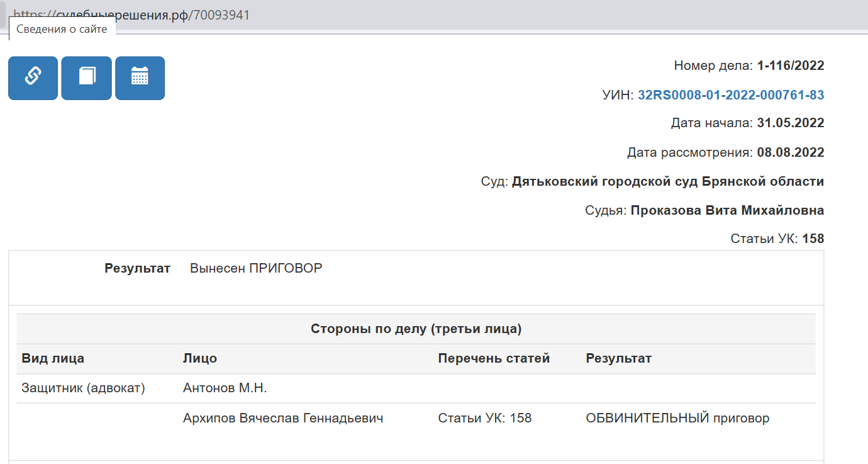Open the УИН 32RS0008-01-2022-000761-83 link
868x464 pixels.
pos(731,95)
